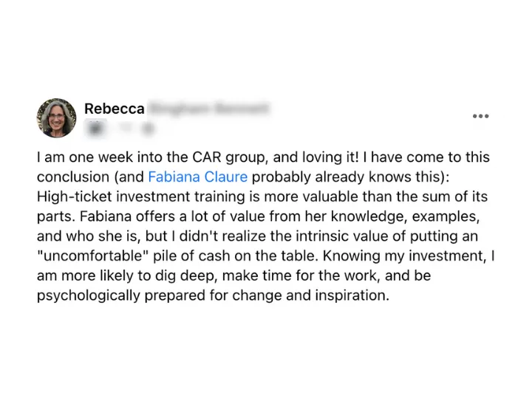532x399 pixels.
Task: Click the word "conclusion" in the second line
Action: 73,177
